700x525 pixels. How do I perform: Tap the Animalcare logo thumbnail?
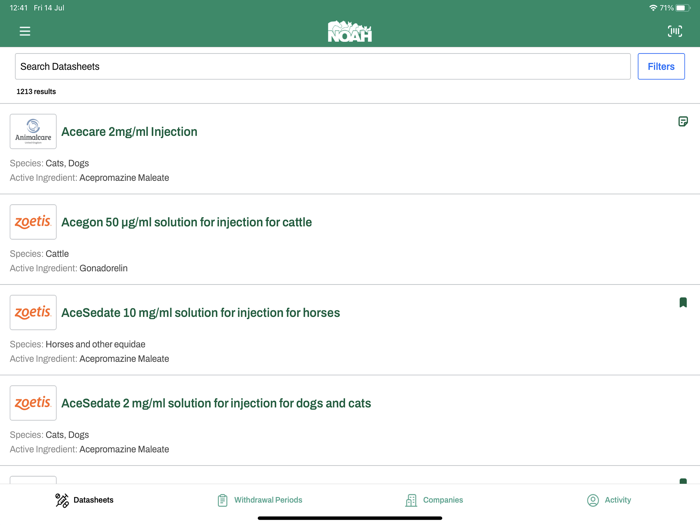[33, 131]
